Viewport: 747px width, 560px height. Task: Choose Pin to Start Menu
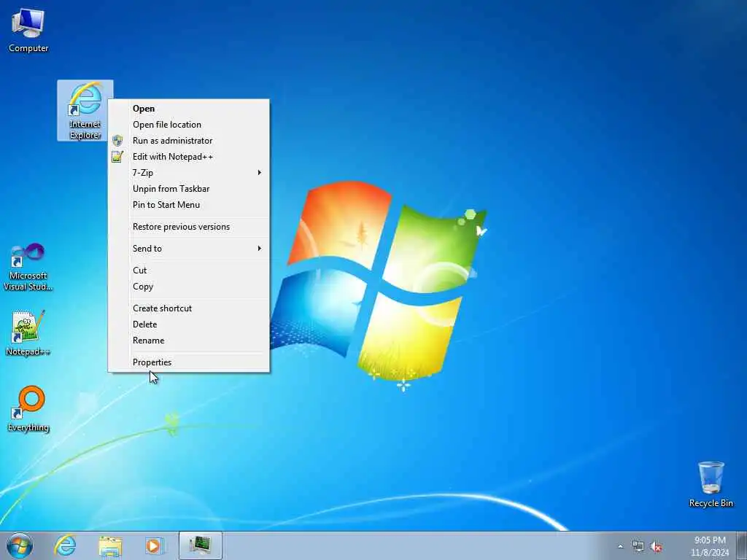coord(189,205)
